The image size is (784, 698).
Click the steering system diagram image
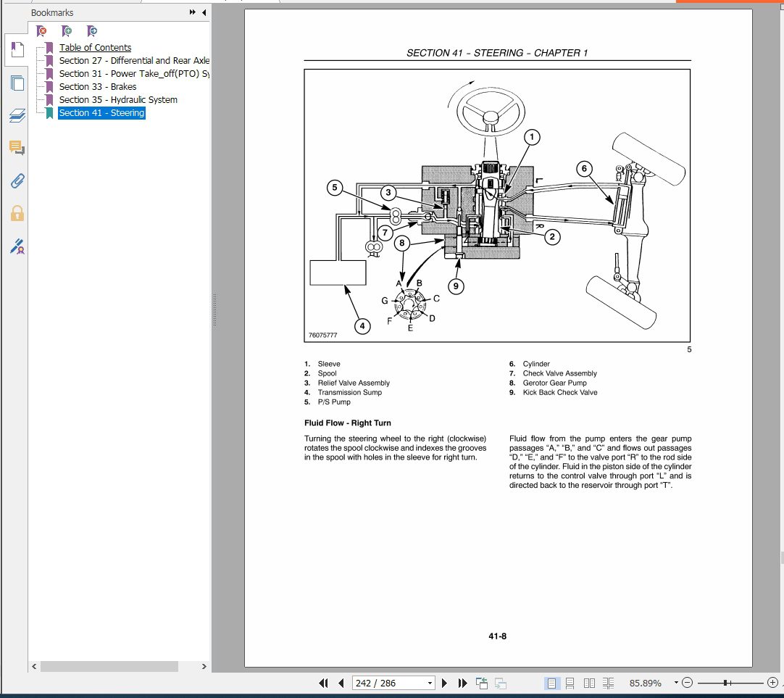(497, 206)
